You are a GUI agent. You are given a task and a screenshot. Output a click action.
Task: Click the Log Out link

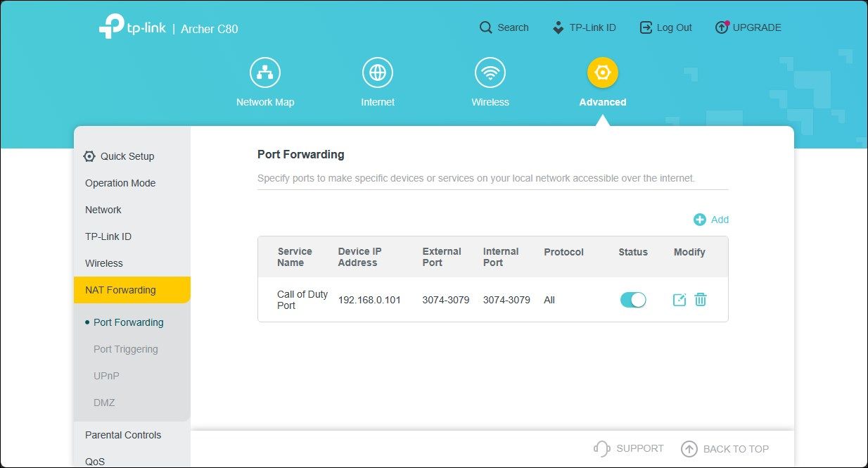(665, 27)
